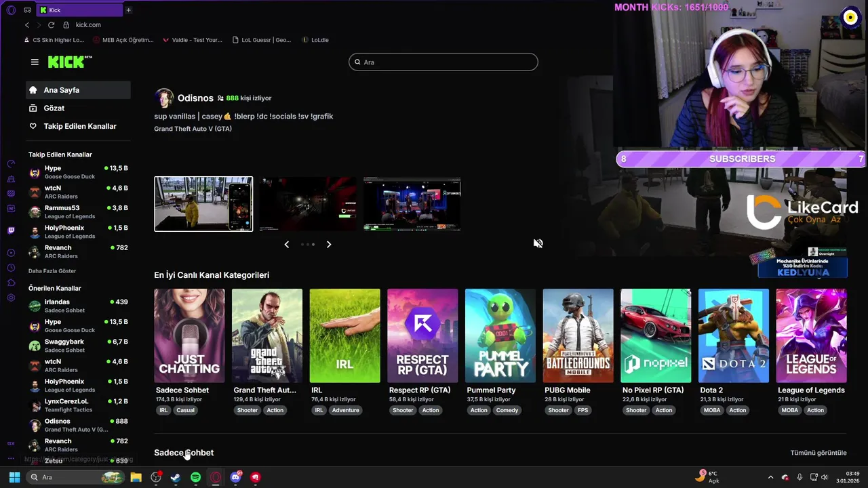This screenshot has height=488, width=868.
Task: Select the Ana Sayfa menu item
Action: point(78,89)
